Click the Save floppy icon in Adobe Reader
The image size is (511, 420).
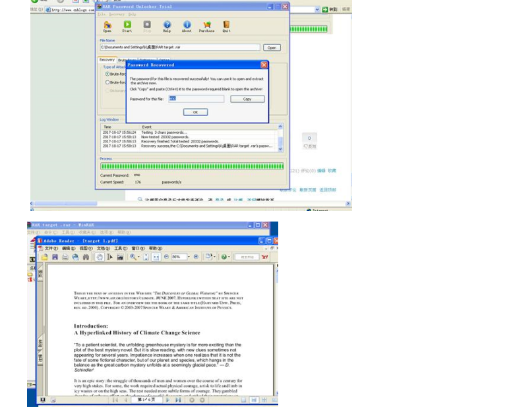(55, 256)
